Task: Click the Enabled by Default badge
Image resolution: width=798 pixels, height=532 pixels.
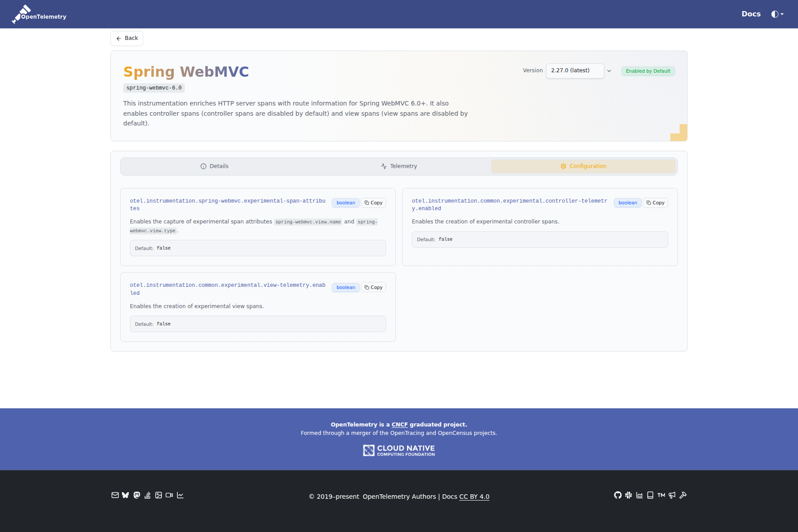Action: (648, 71)
